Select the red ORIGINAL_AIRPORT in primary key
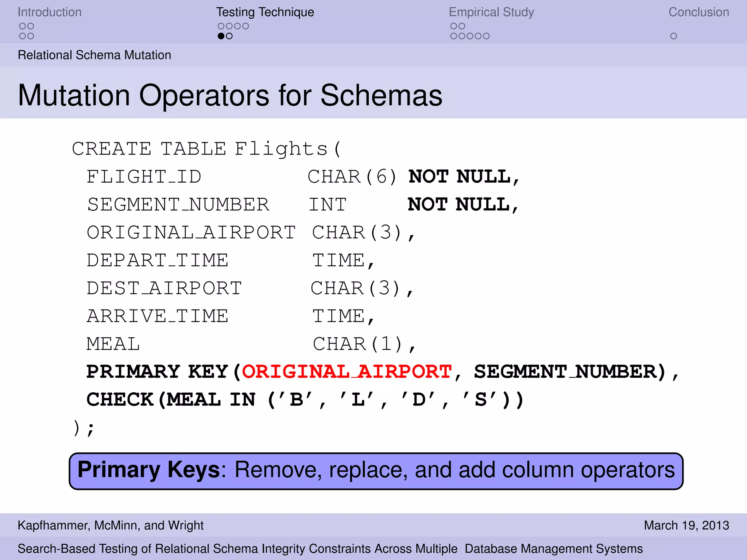The width and height of the screenshot is (747, 560). (347, 372)
